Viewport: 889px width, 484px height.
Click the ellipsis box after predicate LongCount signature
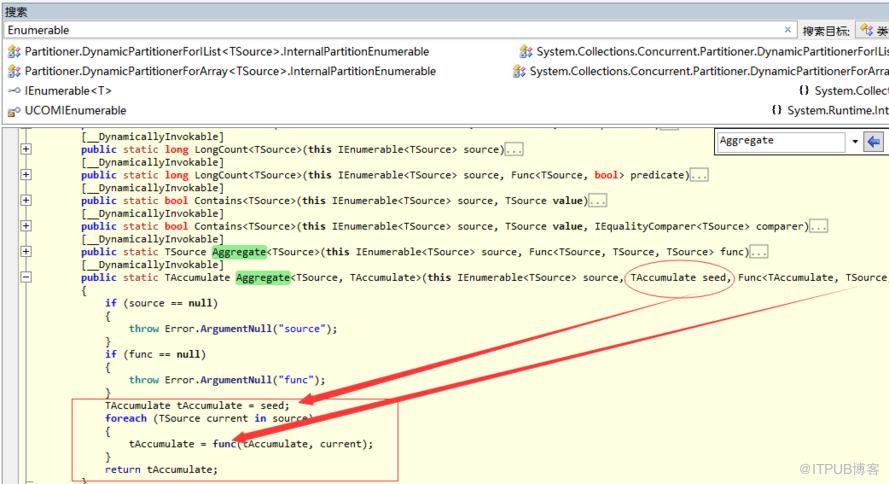(699, 175)
